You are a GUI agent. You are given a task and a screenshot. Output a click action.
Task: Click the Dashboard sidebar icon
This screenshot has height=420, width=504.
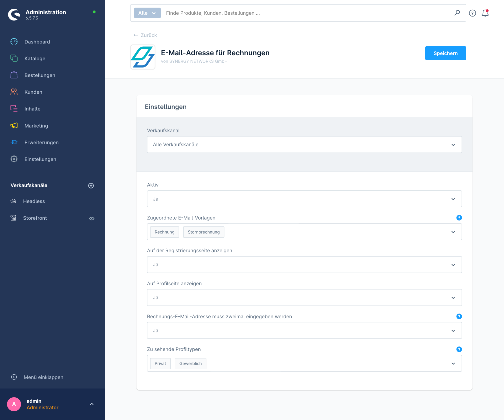(14, 41)
